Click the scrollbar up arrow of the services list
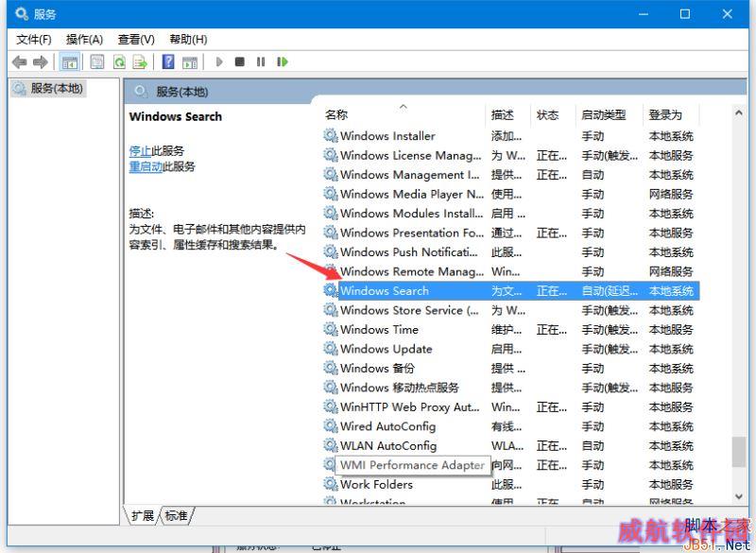This screenshot has width=756, height=553. [739, 112]
